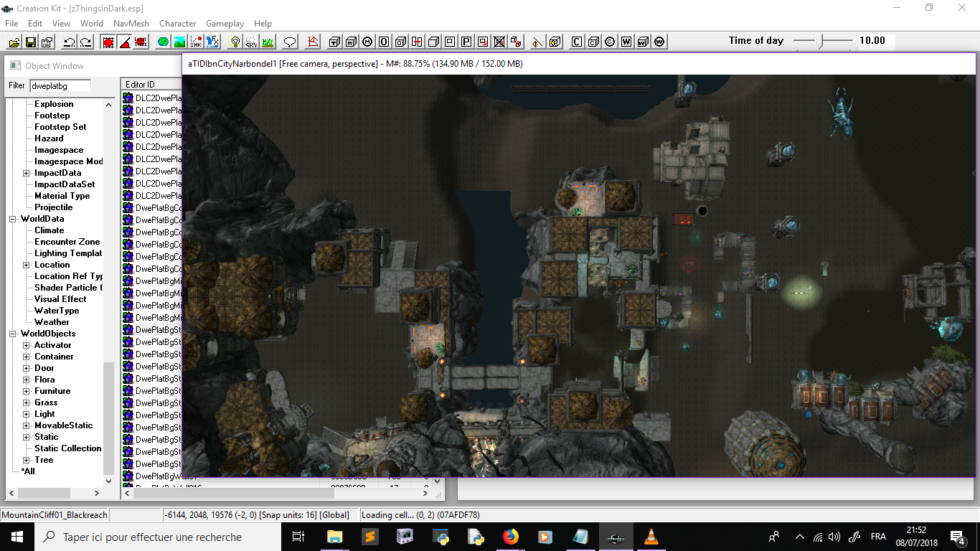This screenshot has height=551, width=980.
Task: Click the FX waterfall toolbar icon
Action: tap(213, 42)
